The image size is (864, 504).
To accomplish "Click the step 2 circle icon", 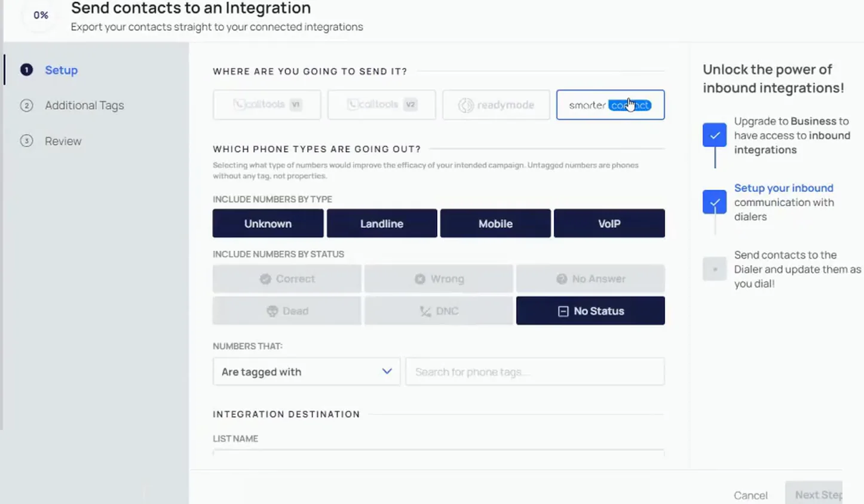I will click(26, 106).
